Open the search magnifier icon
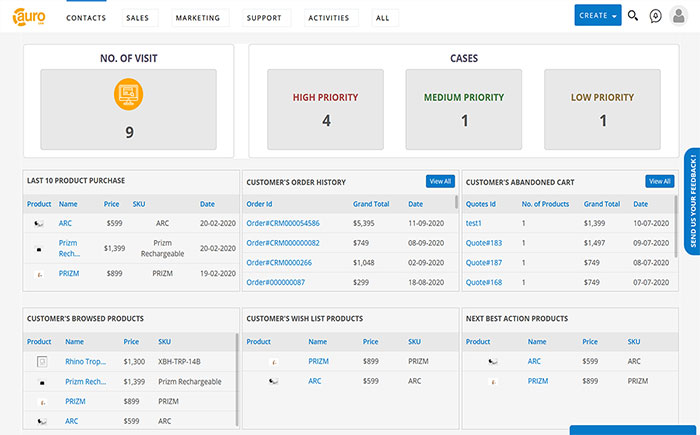This screenshot has height=435, width=700. 633,16
